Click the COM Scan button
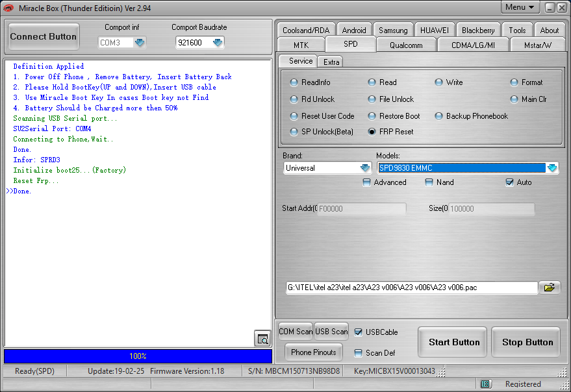The image size is (571, 392). [x=296, y=332]
